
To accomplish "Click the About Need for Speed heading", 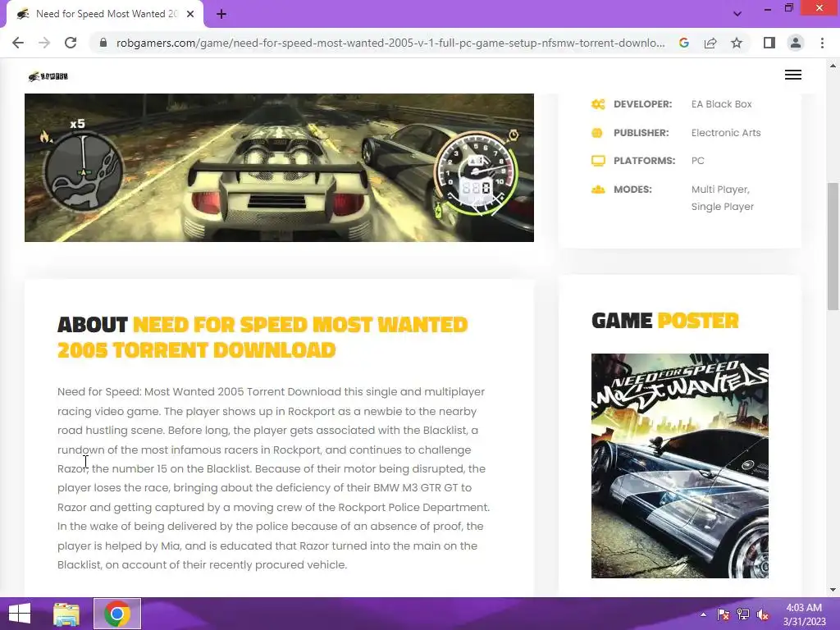I will point(262,337).
